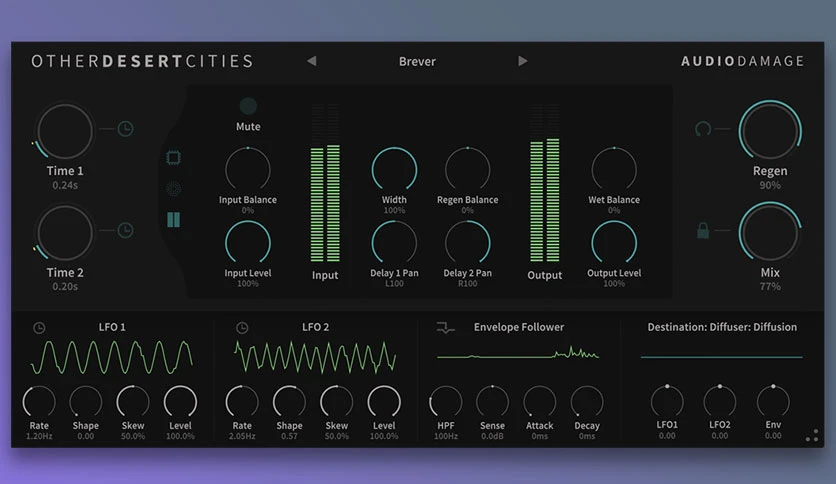Click the Mix value 77%
Screen dimensions: 836x484
(x=770, y=287)
